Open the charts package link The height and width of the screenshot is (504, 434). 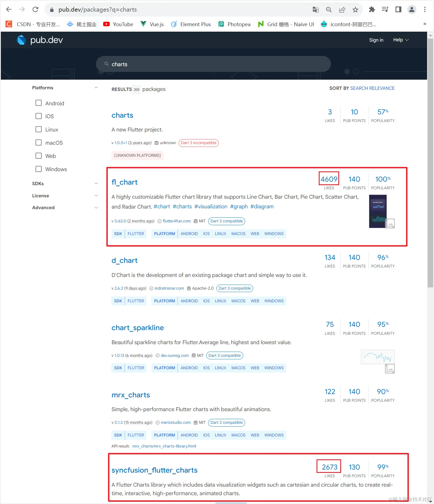(122, 115)
